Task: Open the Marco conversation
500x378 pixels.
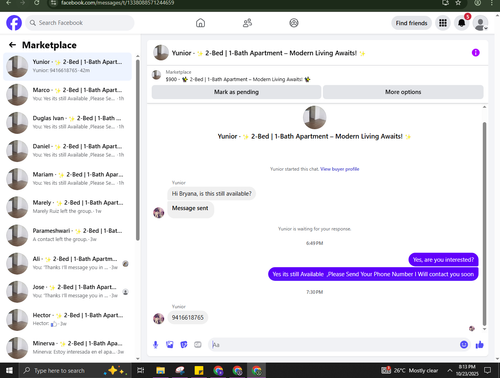Action: [67, 94]
